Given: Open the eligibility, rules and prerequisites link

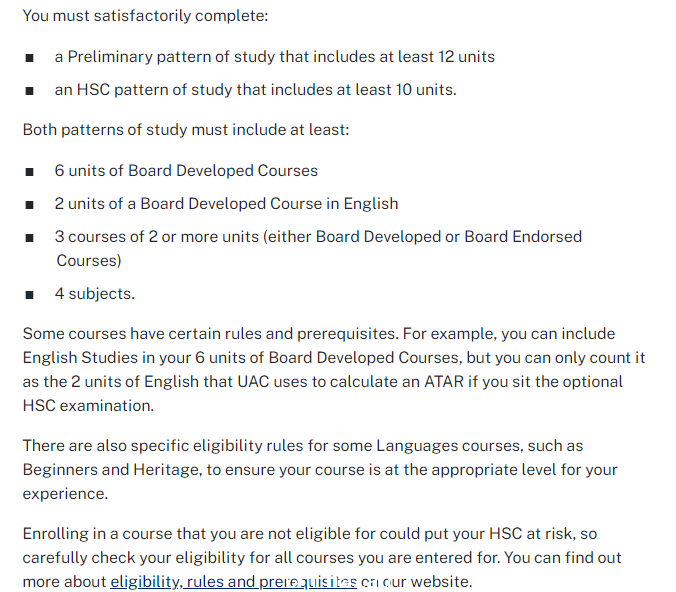Looking at the screenshot, I should (233, 582).
